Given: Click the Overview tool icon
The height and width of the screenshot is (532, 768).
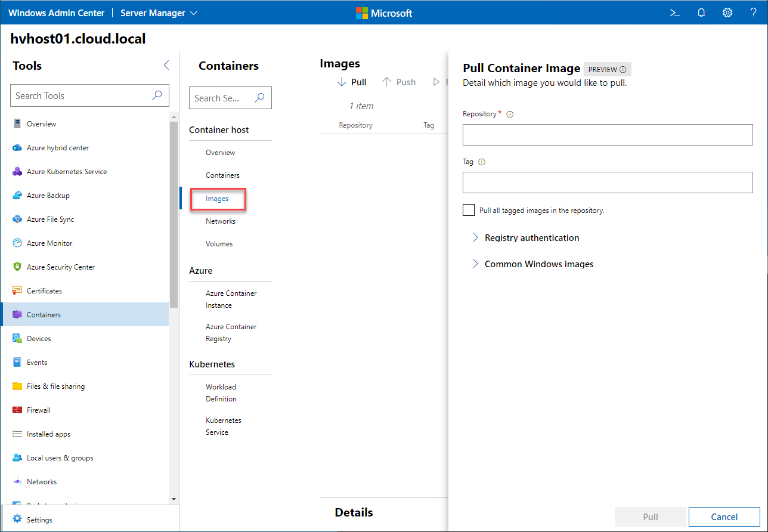Looking at the screenshot, I should (17, 124).
